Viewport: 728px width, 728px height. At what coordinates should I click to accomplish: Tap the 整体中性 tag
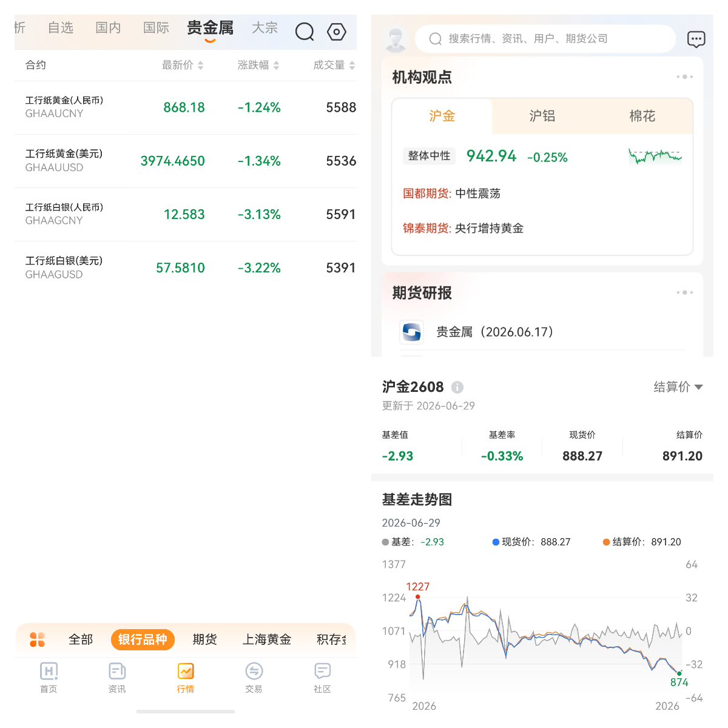tap(429, 156)
